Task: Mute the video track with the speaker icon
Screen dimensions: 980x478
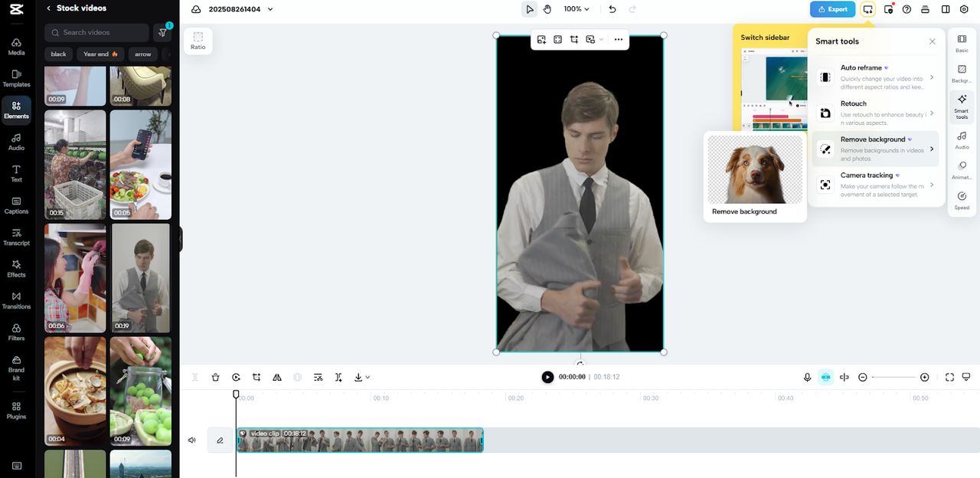Action: (191, 440)
